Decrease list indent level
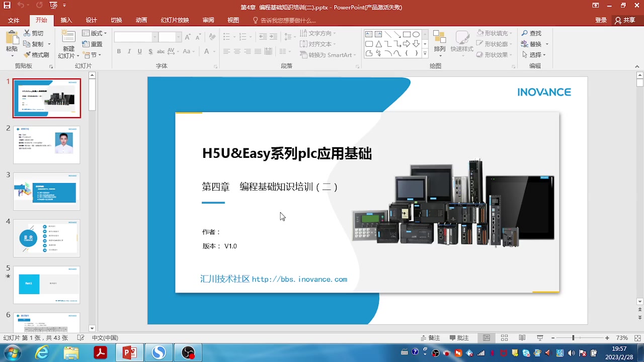The height and width of the screenshot is (362, 644). click(x=263, y=37)
